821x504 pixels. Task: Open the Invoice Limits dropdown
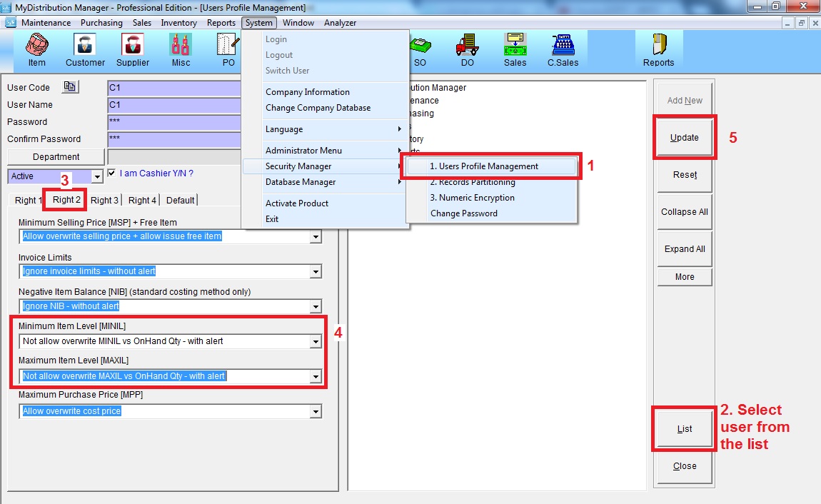point(315,271)
